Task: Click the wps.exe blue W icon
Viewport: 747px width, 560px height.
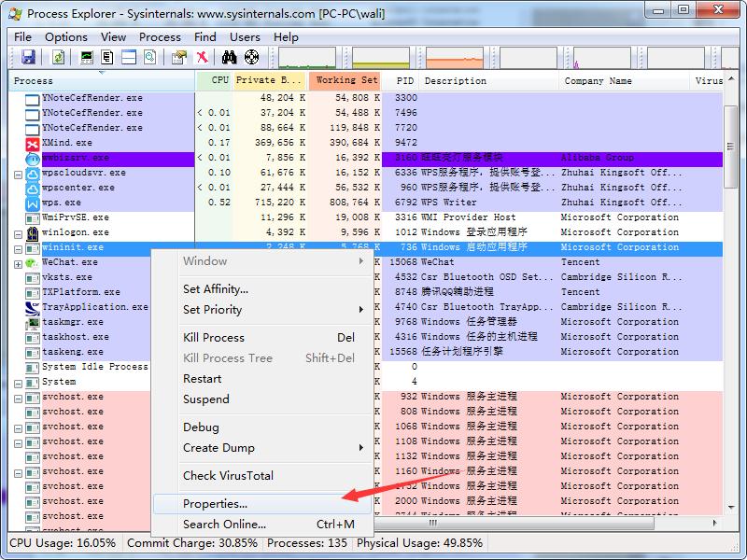Action: click(x=33, y=203)
